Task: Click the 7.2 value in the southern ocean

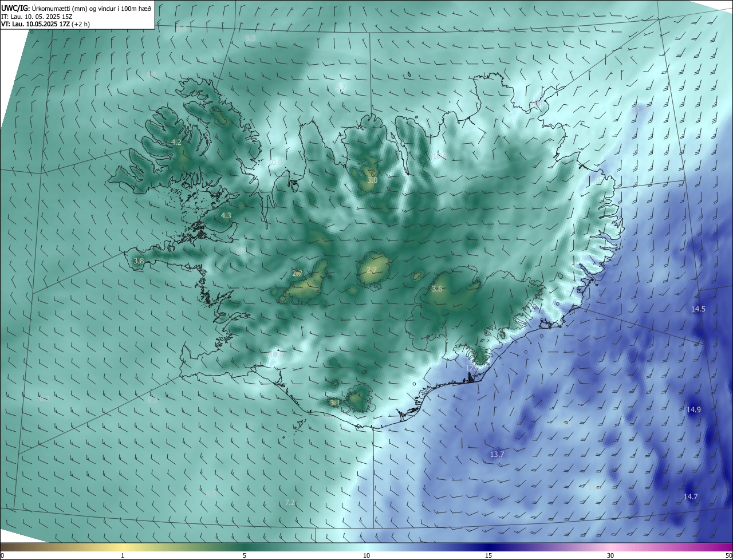Action: pyautogui.click(x=290, y=502)
